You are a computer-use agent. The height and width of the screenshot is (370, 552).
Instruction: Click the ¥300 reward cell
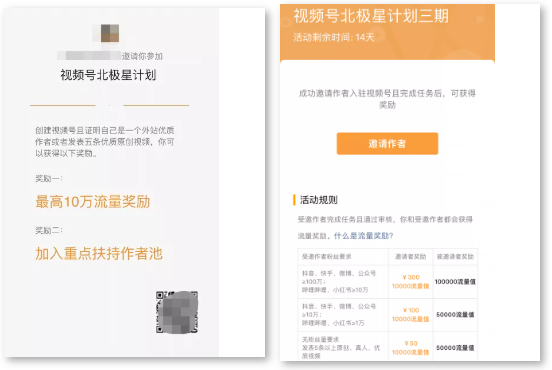click(x=410, y=282)
